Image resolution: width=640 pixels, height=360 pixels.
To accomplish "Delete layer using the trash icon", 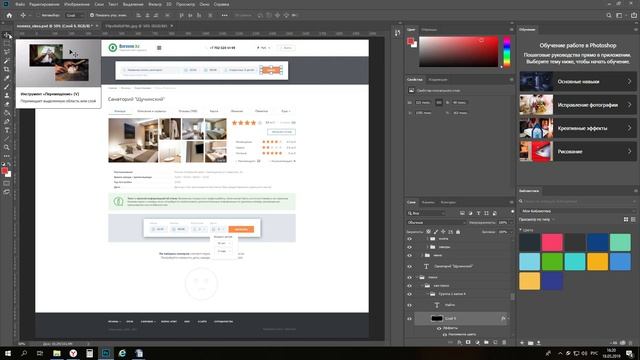I will (x=504, y=342).
